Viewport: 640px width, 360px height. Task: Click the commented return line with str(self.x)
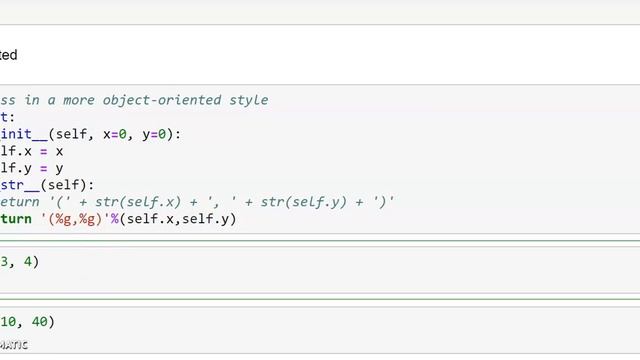197,202
